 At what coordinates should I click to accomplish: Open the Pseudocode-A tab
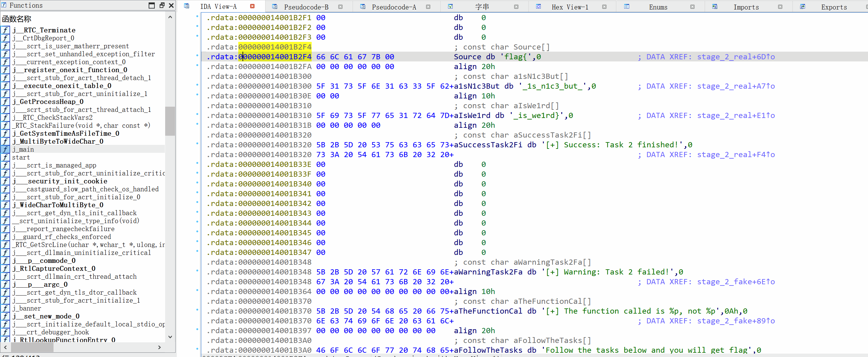point(394,7)
